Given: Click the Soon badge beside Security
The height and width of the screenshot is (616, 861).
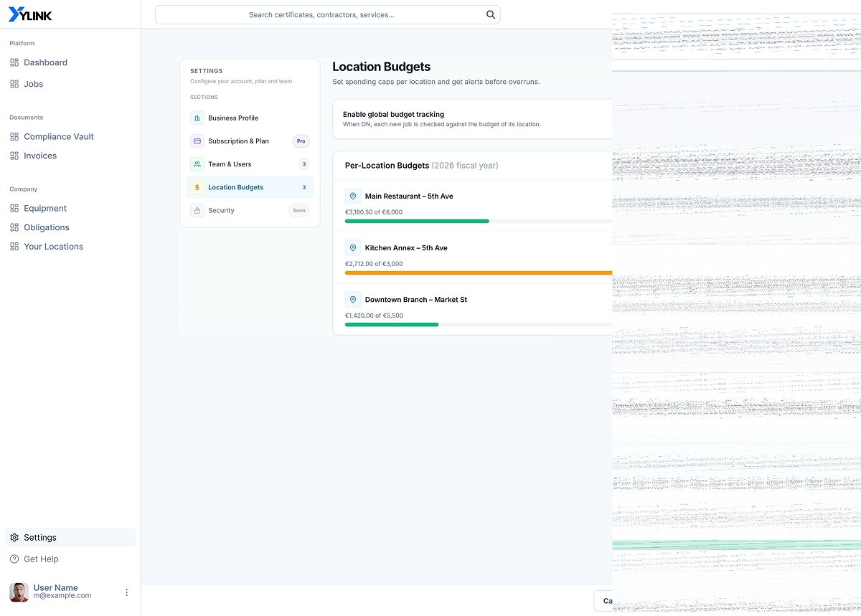Looking at the screenshot, I should point(299,210).
